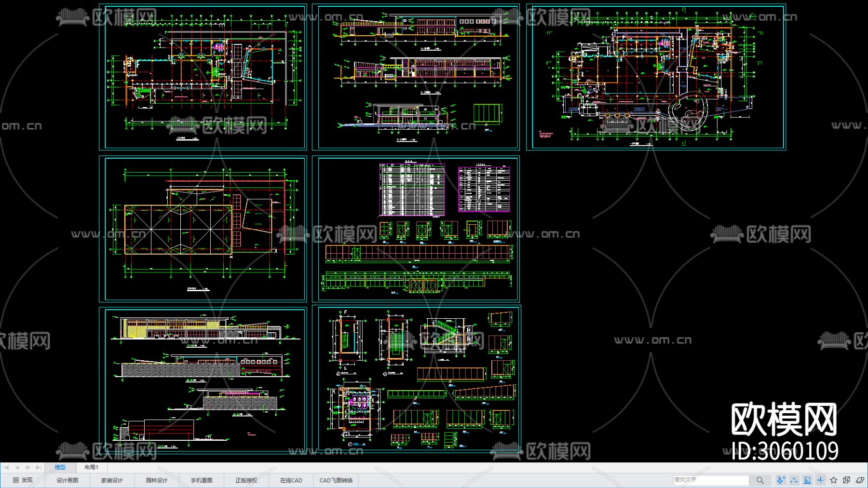Open the 发现 discover button
This screenshot has height=488, width=868.
click(23, 480)
